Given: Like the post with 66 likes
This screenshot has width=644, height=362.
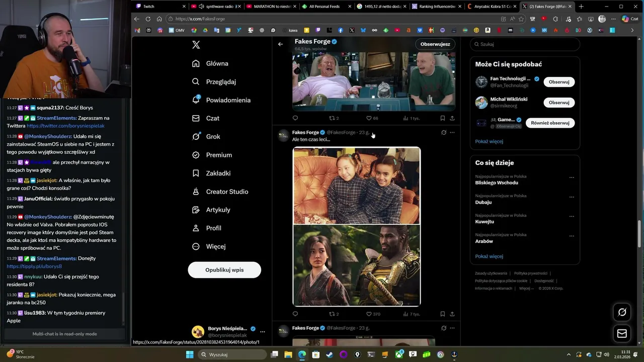Looking at the screenshot, I should (372, 118).
